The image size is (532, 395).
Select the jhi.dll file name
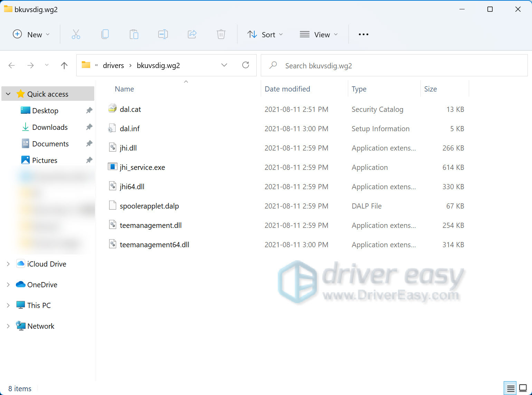[128, 148]
